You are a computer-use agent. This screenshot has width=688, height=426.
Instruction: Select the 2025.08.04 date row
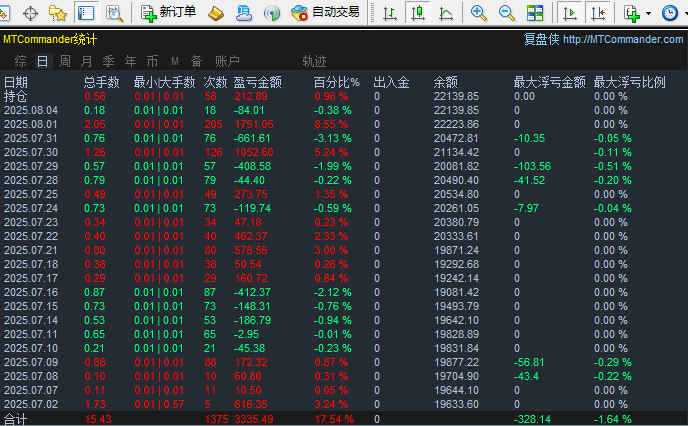(x=31, y=110)
